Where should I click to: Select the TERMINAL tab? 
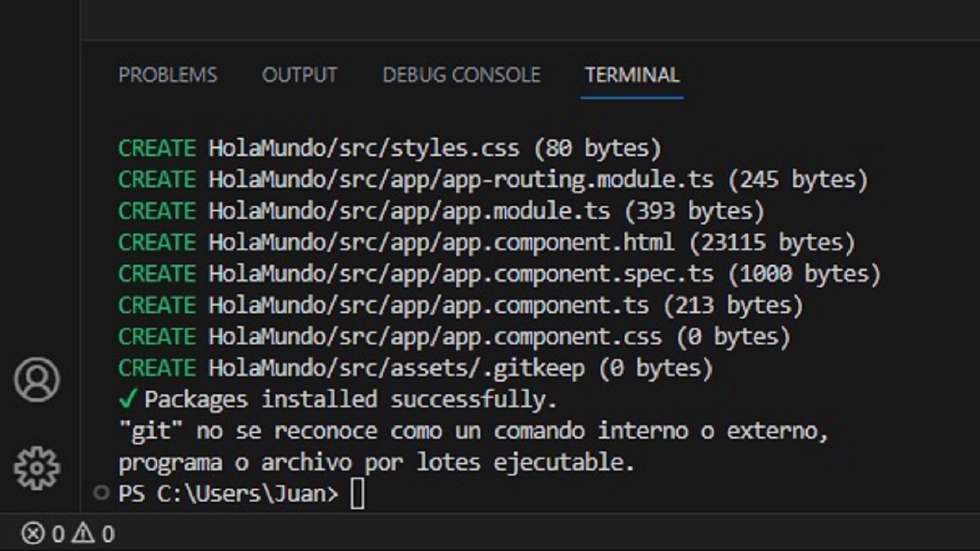click(x=632, y=75)
